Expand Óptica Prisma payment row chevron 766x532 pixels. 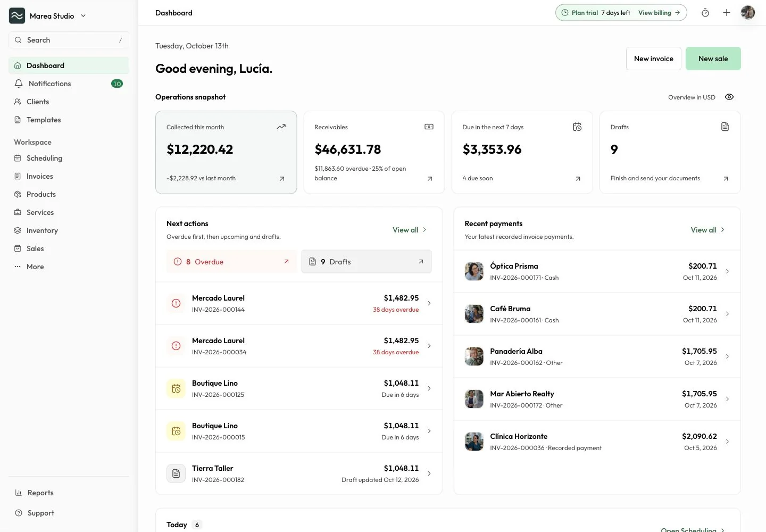(727, 271)
